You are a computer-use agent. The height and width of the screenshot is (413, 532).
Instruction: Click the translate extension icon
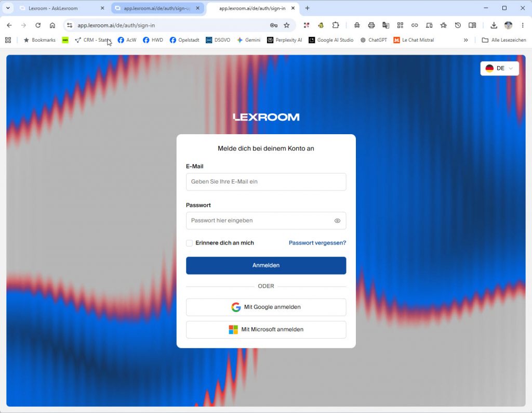386,25
